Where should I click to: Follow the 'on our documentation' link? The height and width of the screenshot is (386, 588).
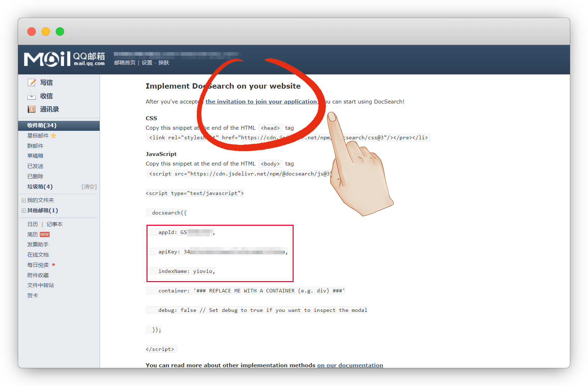[350, 365]
